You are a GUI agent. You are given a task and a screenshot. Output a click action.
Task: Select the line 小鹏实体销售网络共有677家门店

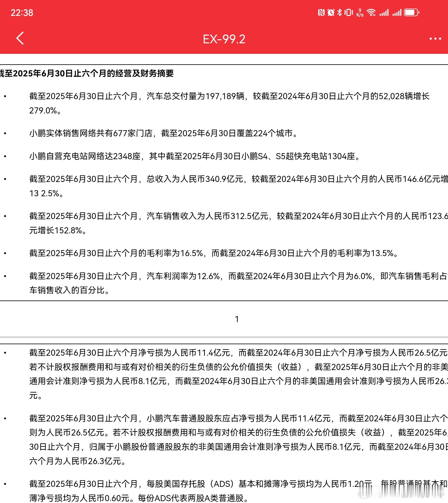[x=91, y=133]
